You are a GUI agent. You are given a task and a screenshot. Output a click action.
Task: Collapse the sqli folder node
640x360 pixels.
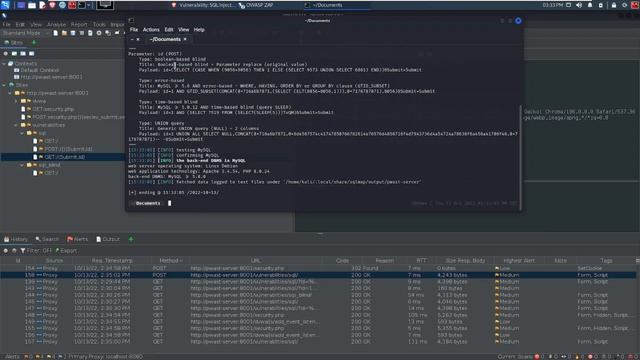point(22,133)
